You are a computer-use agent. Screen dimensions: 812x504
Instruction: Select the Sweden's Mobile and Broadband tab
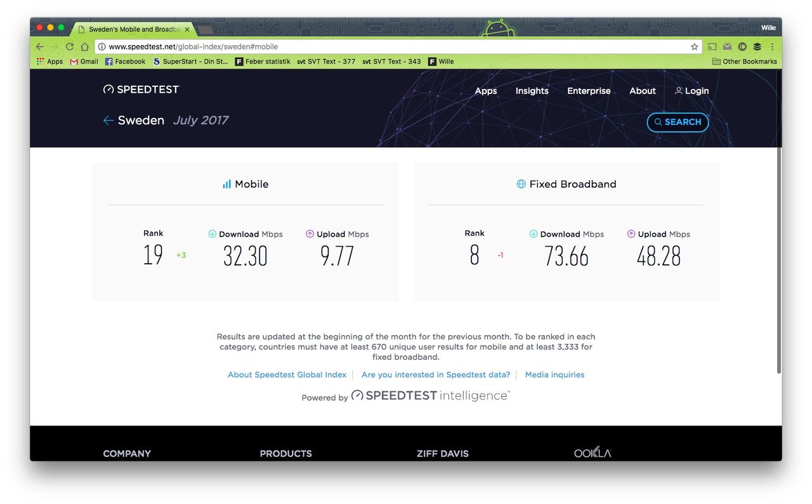point(133,29)
